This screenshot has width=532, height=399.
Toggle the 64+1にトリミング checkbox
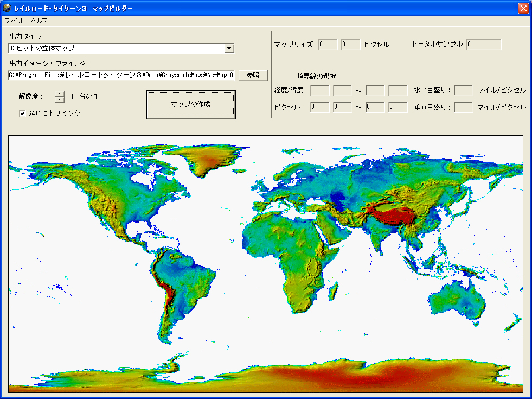[22, 113]
